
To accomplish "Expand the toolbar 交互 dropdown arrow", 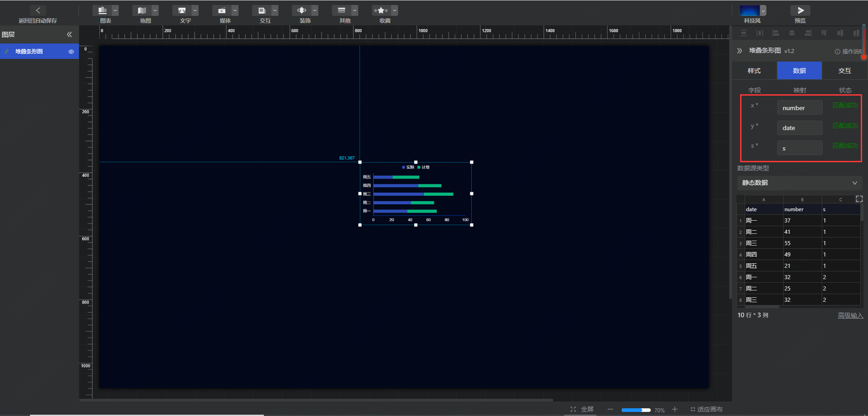I will click(275, 10).
